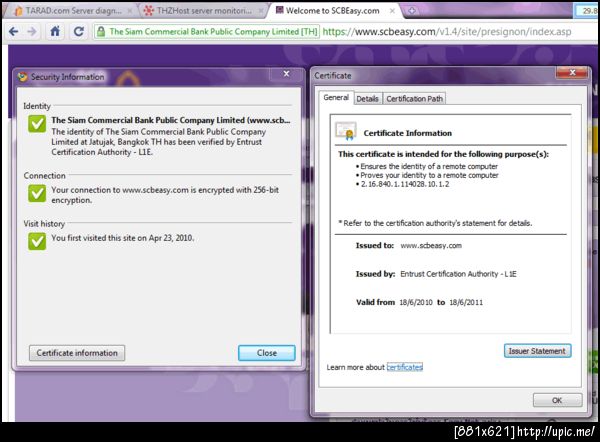Click 'You first visited this site on Apr 23, 2010'
600x442 pixels.
click(123, 238)
